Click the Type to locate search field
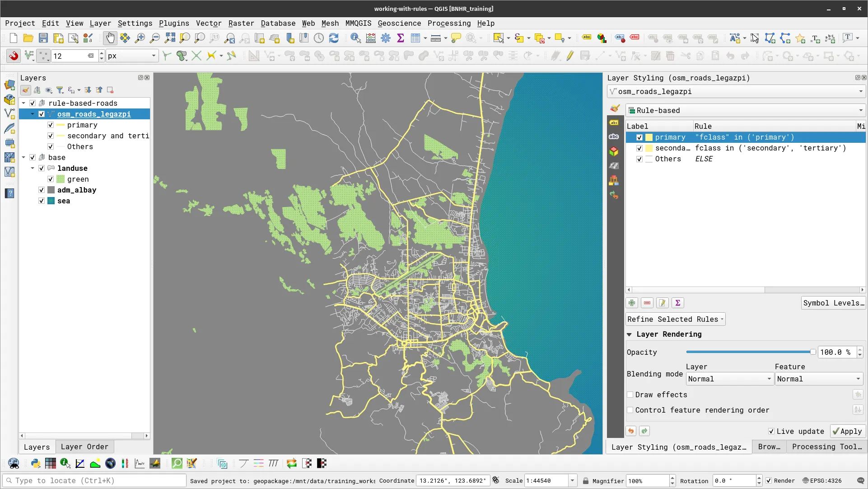The width and height of the screenshot is (868, 489). click(x=95, y=480)
